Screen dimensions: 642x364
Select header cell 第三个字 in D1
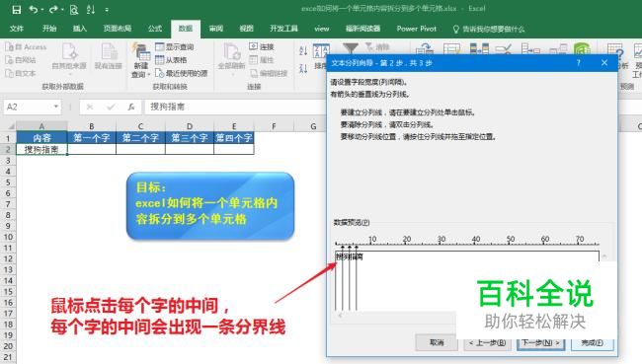[x=190, y=138]
